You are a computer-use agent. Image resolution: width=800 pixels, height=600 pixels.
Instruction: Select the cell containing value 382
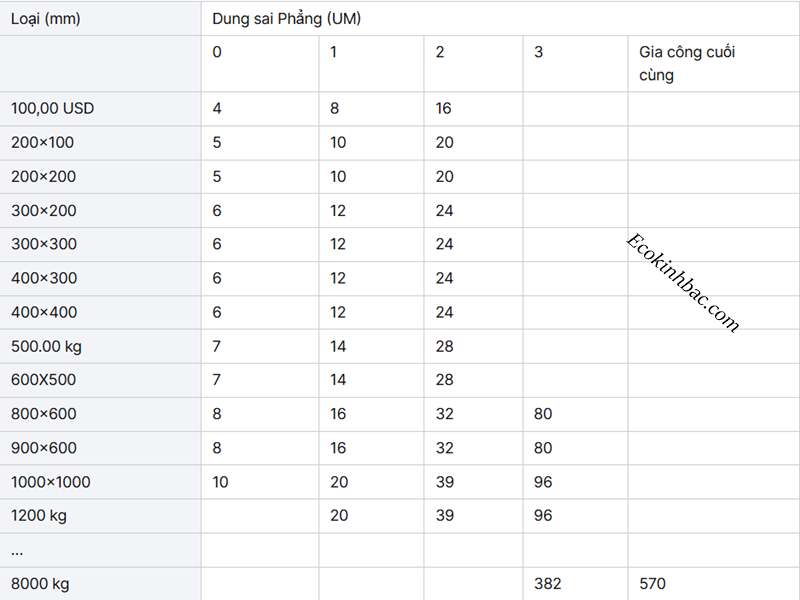546,583
